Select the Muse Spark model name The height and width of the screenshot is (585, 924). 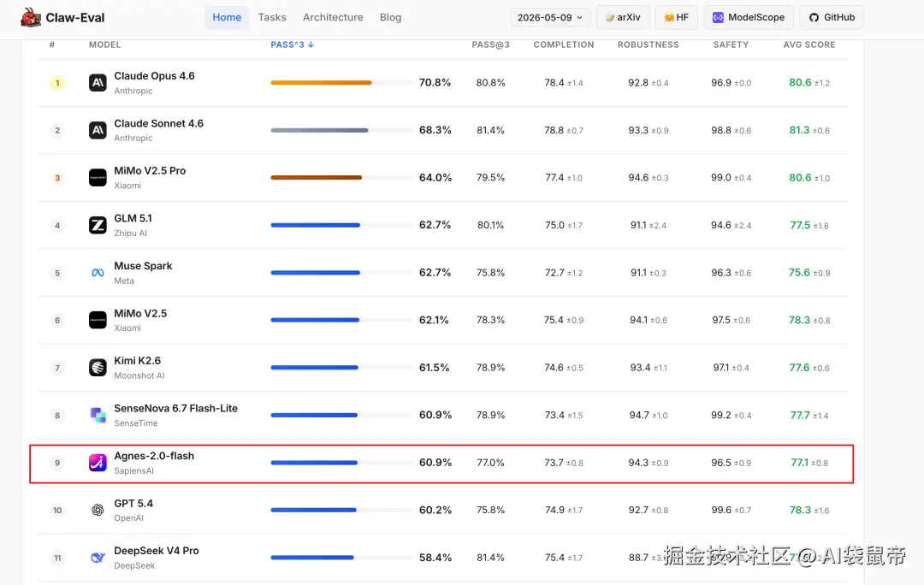(x=143, y=266)
